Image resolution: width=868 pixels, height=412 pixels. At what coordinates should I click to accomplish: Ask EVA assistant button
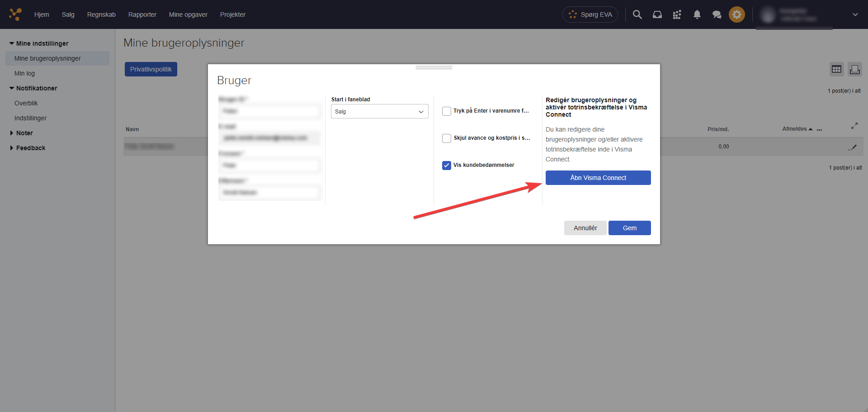pyautogui.click(x=590, y=14)
